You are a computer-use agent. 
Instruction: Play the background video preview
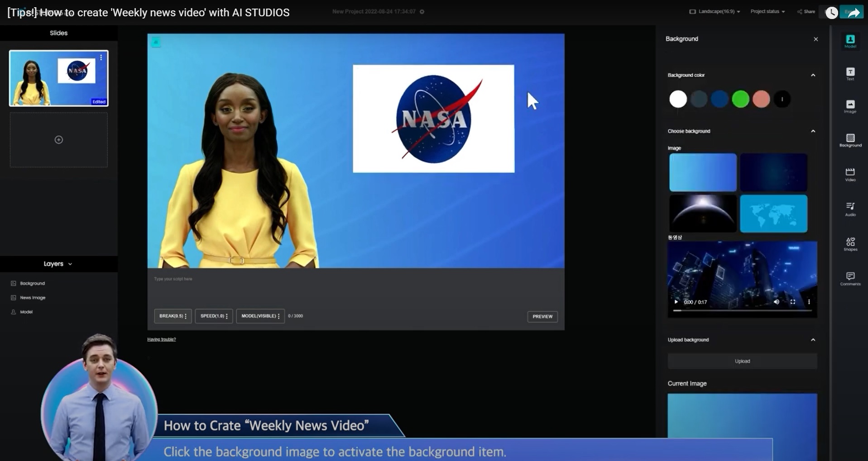676,302
